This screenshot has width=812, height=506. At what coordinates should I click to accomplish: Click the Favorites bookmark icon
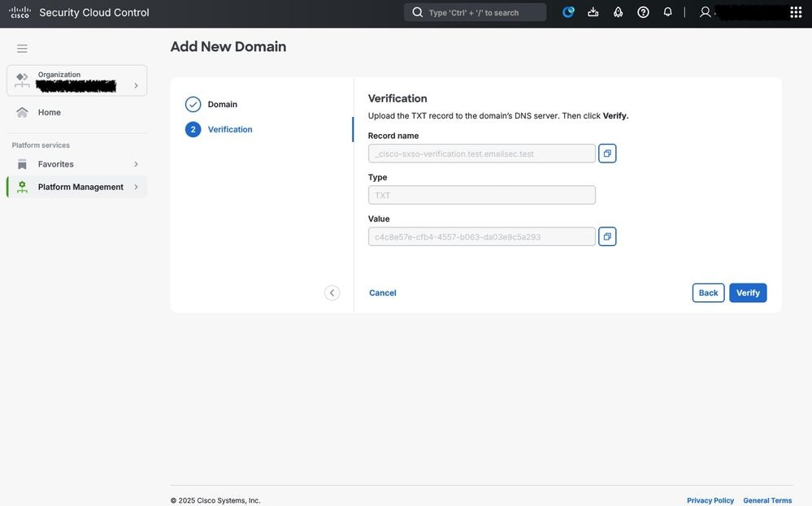tap(22, 164)
